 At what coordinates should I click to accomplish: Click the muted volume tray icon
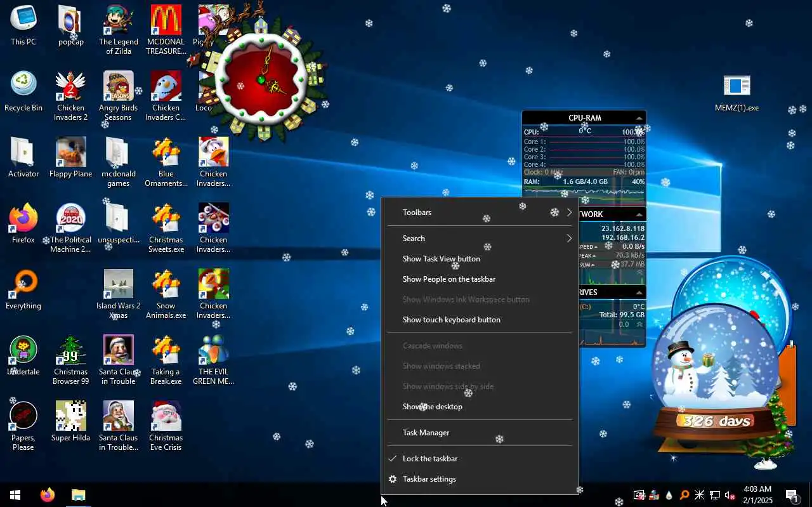click(730, 495)
